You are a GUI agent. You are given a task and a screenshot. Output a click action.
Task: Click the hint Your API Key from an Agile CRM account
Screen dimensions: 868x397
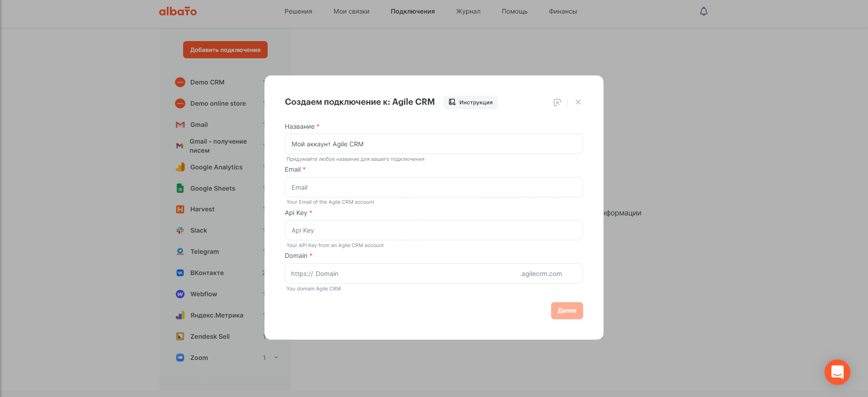coord(335,245)
